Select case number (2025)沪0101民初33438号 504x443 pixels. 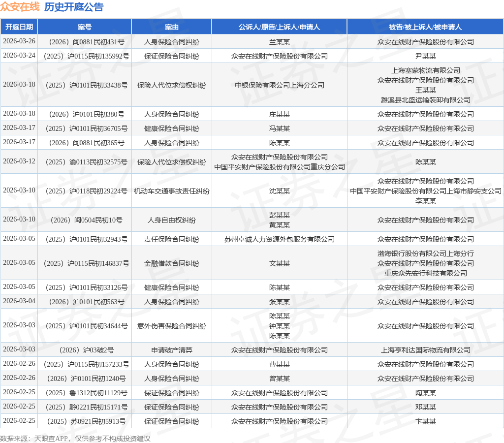87,85
